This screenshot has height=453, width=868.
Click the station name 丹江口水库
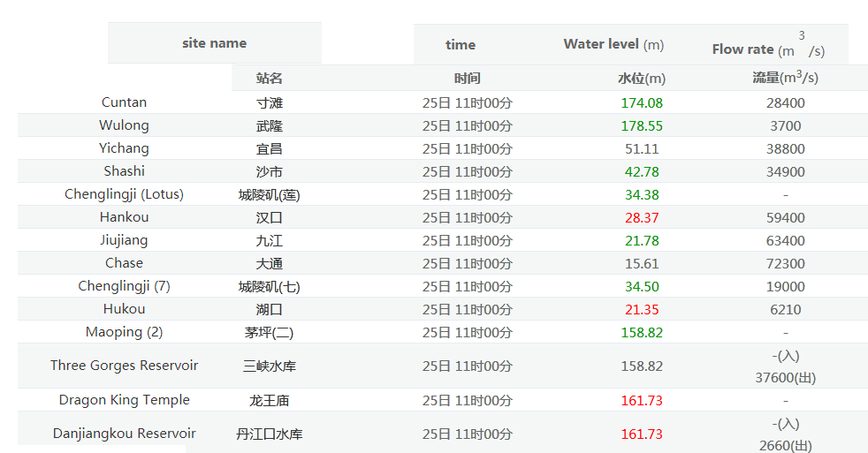[269, 434]
